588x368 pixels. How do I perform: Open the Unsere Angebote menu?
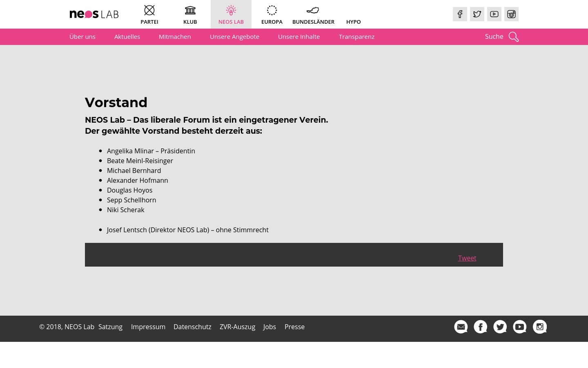(x=234, y=37)
